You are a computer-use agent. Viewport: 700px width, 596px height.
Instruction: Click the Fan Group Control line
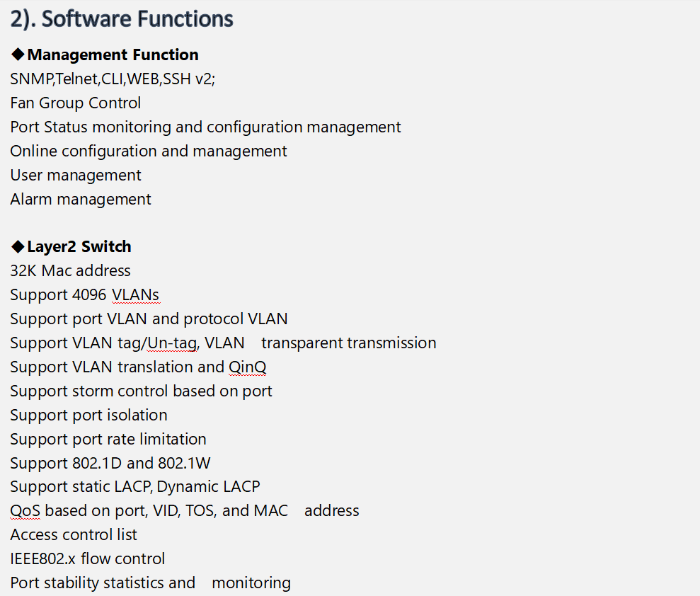(x=76, y=103)
